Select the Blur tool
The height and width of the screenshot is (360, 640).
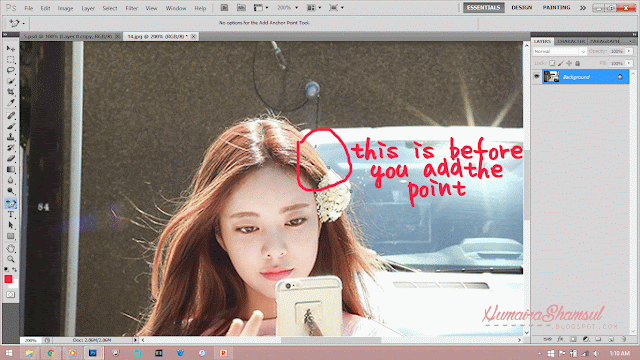[x=11, y=180]
